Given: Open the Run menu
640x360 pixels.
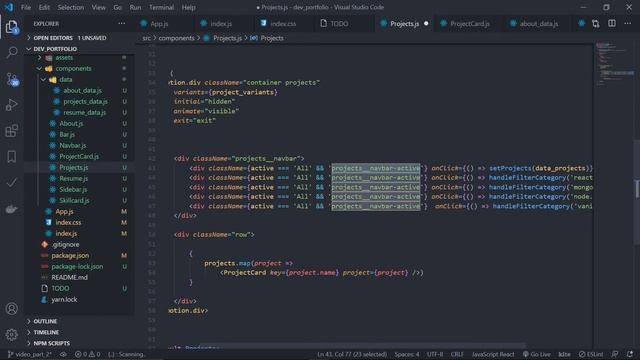Looking at the screenshot, I should click(x=135, y=7).
